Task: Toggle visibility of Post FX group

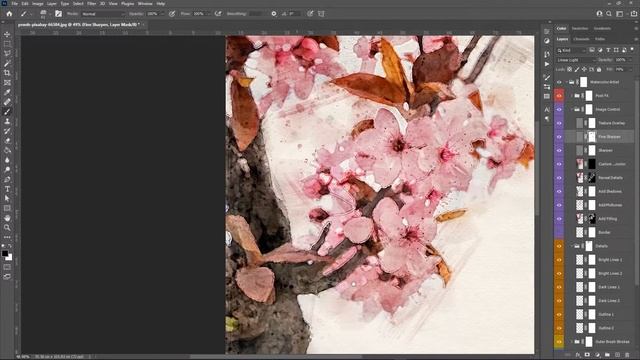Action: (x=559, y=96)
